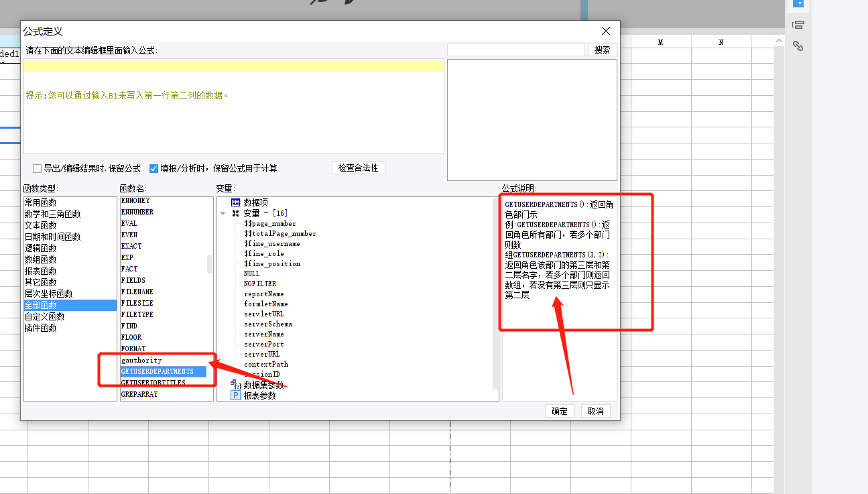The width and height of the screenshot is (868, 494).
Task: Click the 检查合法性 button
Action: coord(359,168)
